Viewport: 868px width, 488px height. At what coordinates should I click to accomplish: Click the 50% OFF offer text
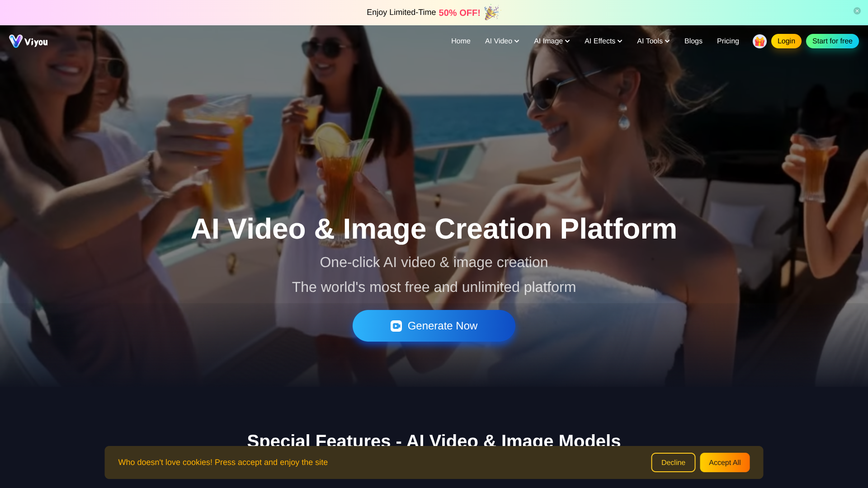[x=459, y=13]
